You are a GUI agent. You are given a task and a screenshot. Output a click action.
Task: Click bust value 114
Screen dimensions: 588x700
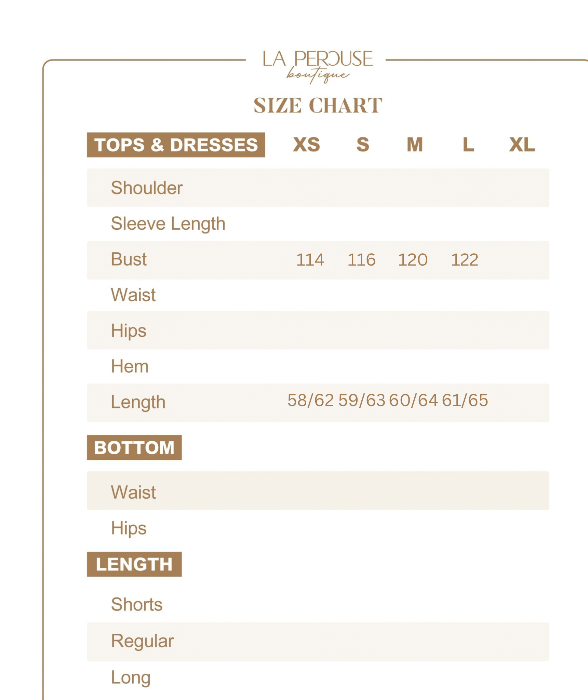[310, 260]
